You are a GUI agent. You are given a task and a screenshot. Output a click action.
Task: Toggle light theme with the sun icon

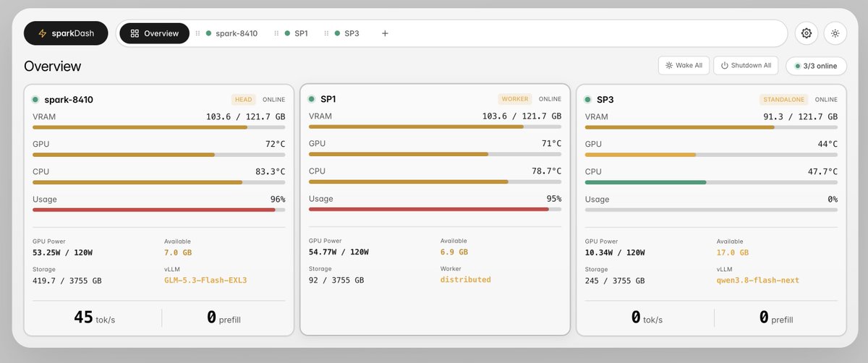click(x=835, y=33)
